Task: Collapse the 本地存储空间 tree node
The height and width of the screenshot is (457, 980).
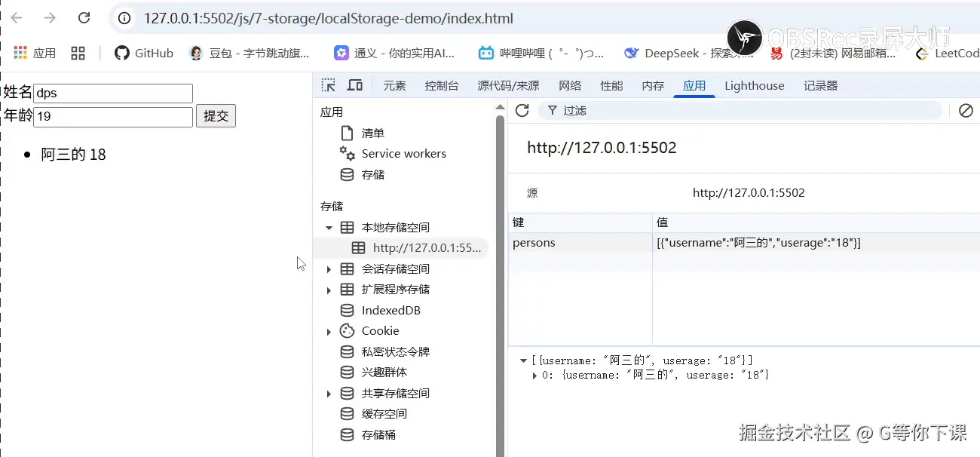Action: pos(329,228)
